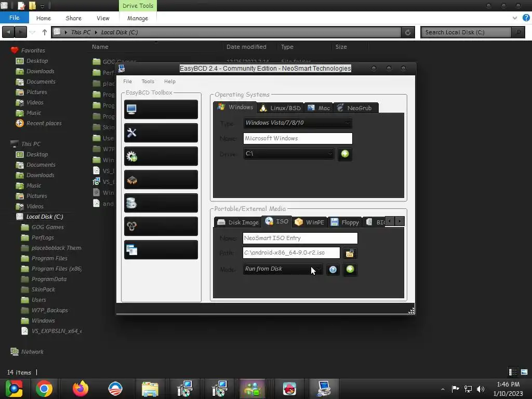Click This PC in the address breadcrumb

pos(81,32)
